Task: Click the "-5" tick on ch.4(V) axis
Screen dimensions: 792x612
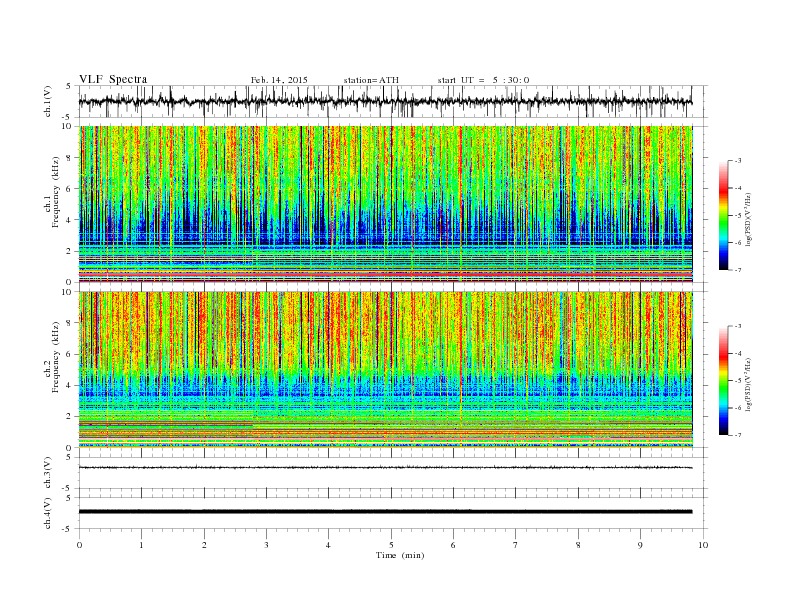Action: pyautogui.click(x=68, y=529)
